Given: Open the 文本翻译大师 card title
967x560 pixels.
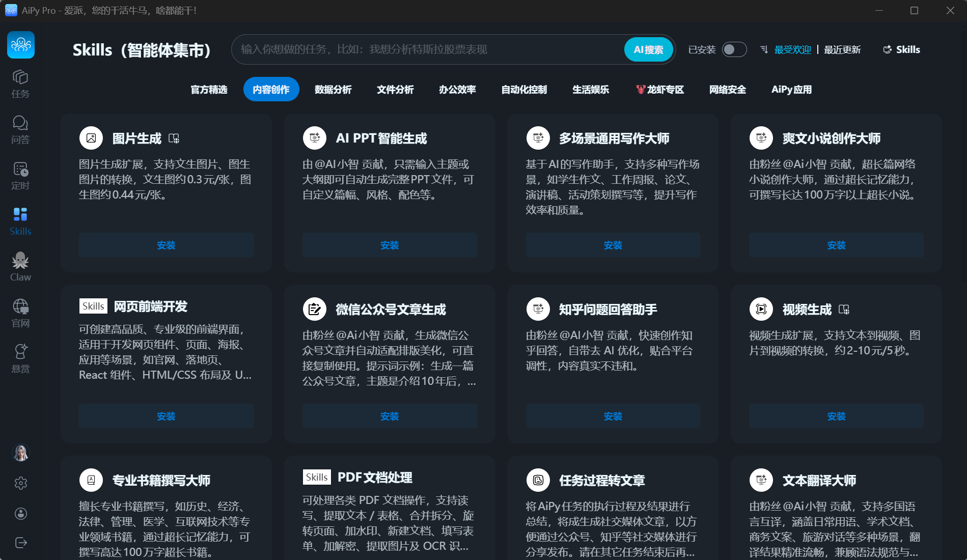Looking at the screenshot, I should (x=819, y=480).
